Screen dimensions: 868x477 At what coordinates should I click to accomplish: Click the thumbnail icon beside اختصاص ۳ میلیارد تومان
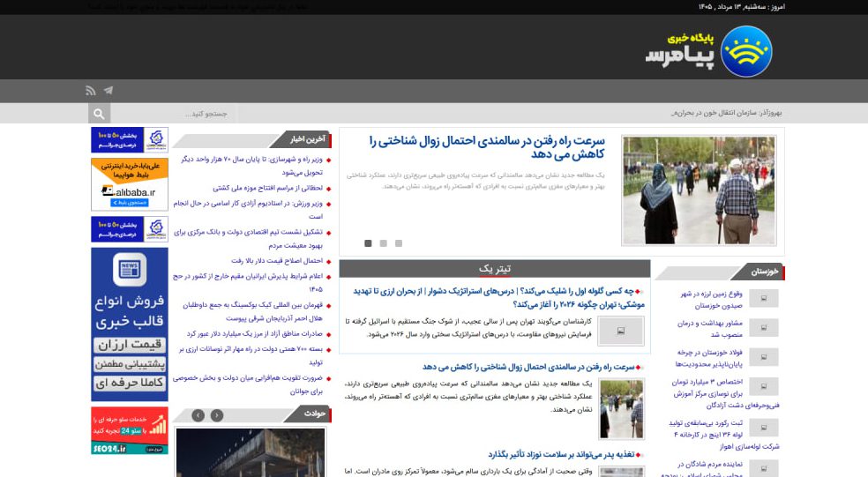pyautogui.click(x=764, y=386)
